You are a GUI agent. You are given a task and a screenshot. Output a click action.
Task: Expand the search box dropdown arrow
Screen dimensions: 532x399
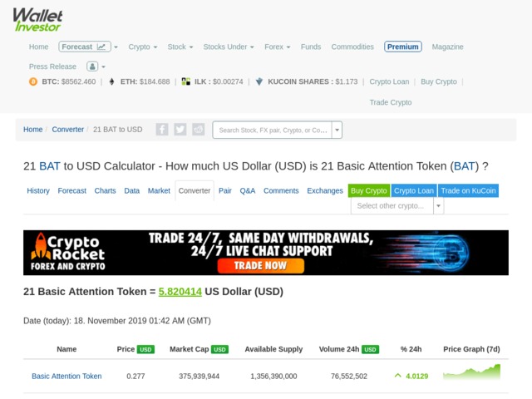[x=337, y=130]
